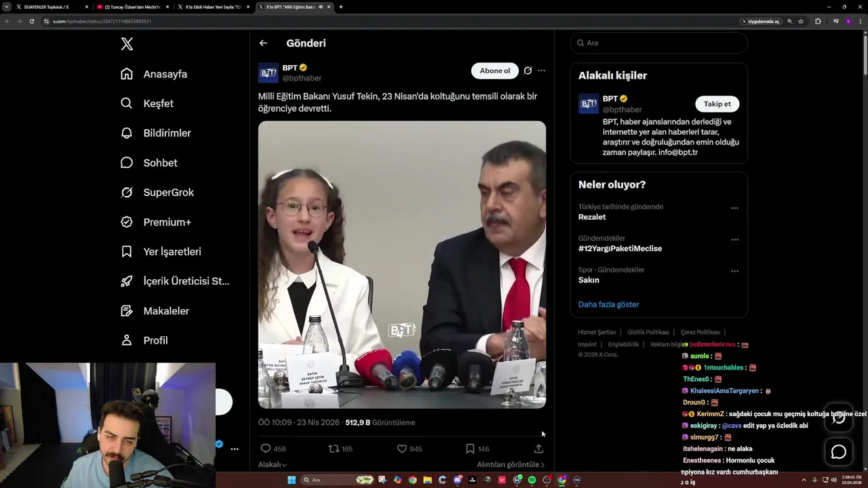Go back with the Gönderi arrow
Image resolution: width=868 pixels, height=488 pixels.
click(x=263, y=43)
